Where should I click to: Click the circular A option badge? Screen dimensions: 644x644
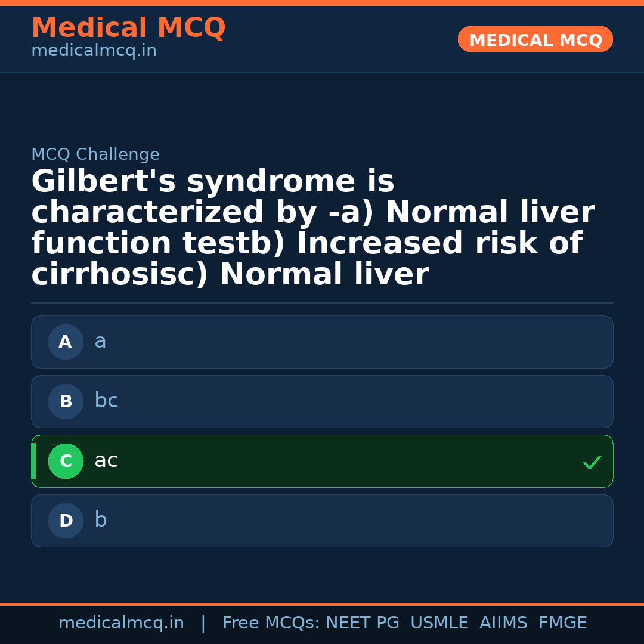coord(66,342)
